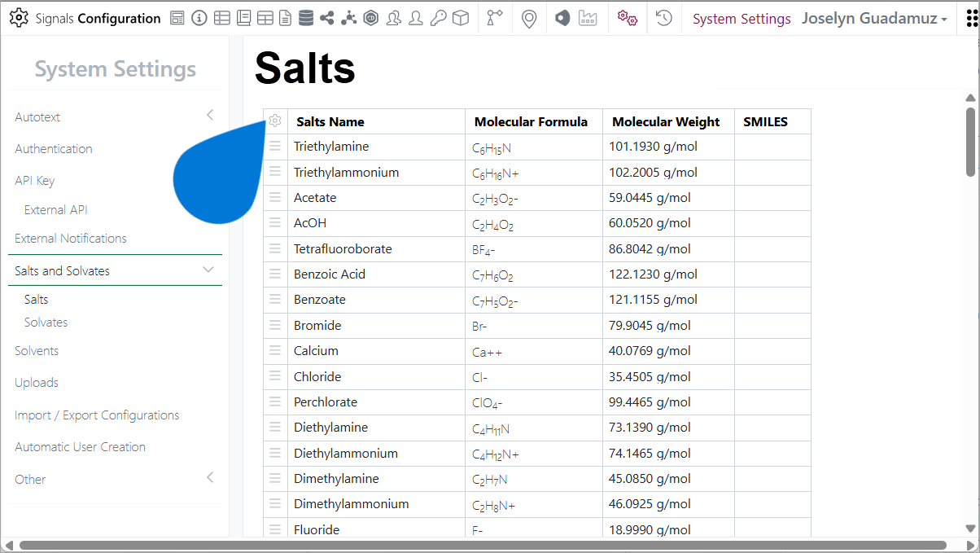Go to Import / Export Configurations
The height and width of the screenshot is (553, 980).
click(97, 415)
